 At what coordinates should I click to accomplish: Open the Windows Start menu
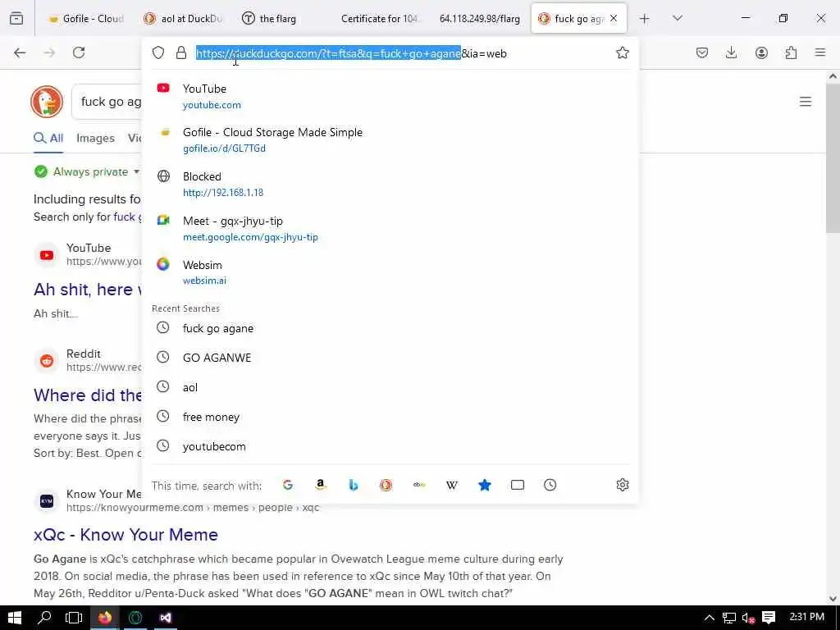pos(15,618)
